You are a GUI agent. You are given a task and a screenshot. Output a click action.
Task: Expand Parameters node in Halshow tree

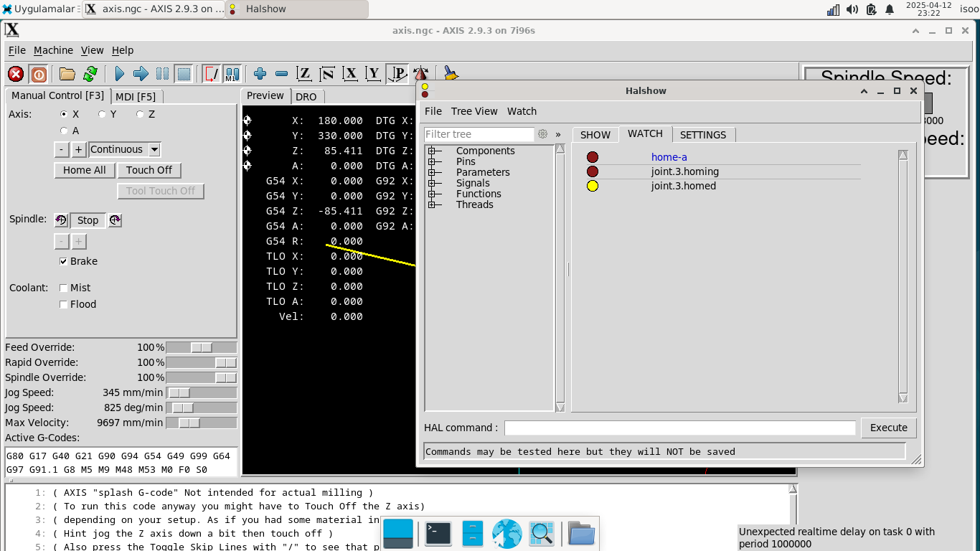[432, 172]
